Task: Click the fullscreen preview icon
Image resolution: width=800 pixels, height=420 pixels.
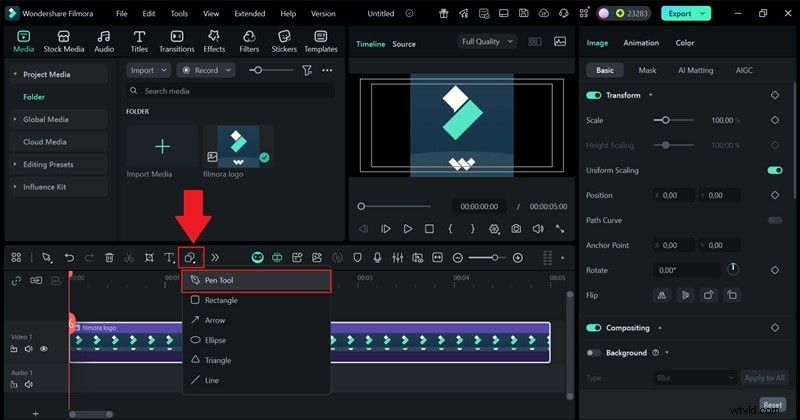Action: tap(560, 229)
